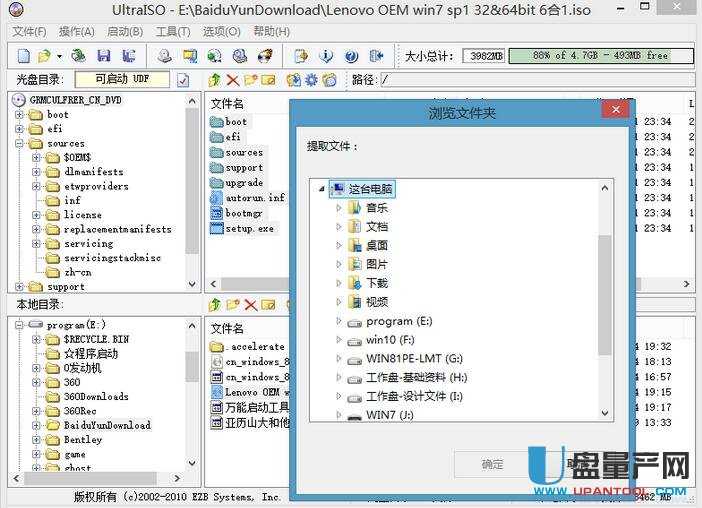Image resolution: width=702 pixels, height=508 pixels.
Task: Click the red X delete icon in the image pane
Action: [232, 80]
